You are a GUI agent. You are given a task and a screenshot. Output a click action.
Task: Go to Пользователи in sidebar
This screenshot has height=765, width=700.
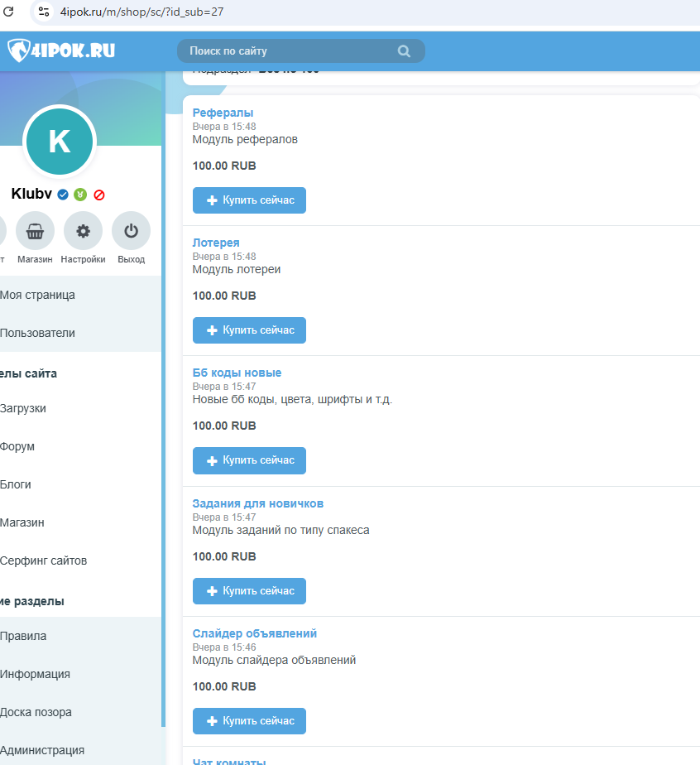click(x=37, y=333)
